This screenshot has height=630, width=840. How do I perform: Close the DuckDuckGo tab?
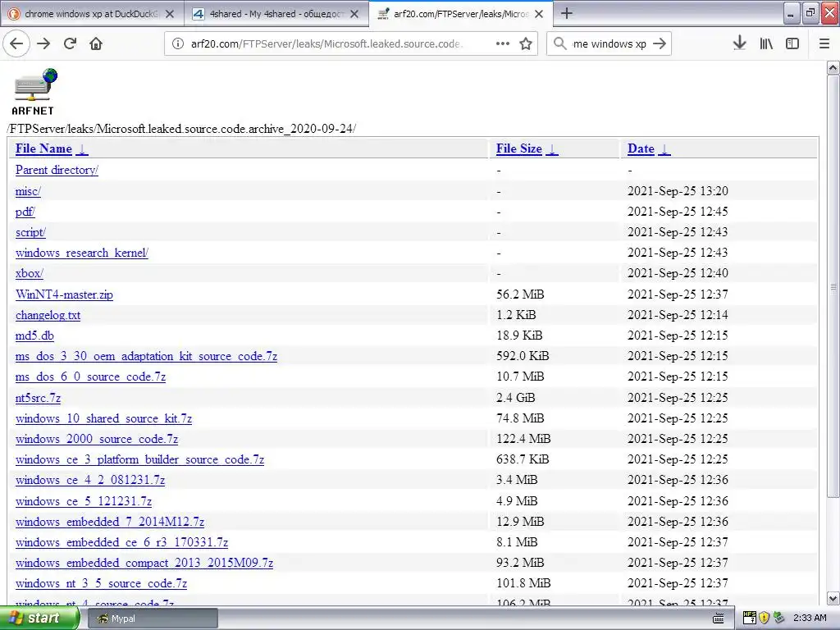(170, 14)
